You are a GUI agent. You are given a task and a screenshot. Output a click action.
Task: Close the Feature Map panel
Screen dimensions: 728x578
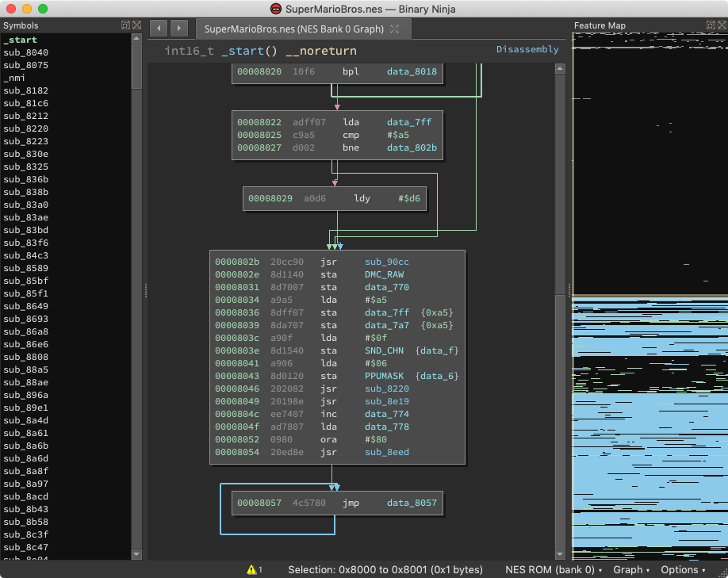click(722, 25)
